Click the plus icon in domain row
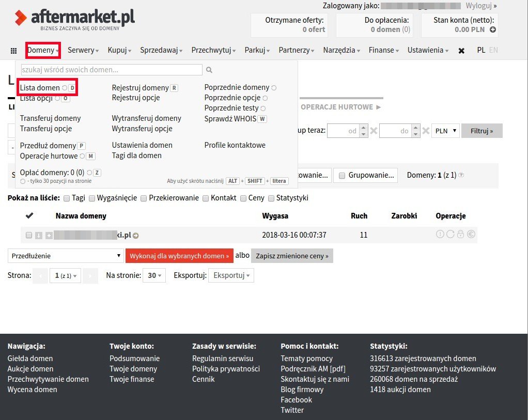The width and height of the screenshot is (528, 420). point(49,235)
